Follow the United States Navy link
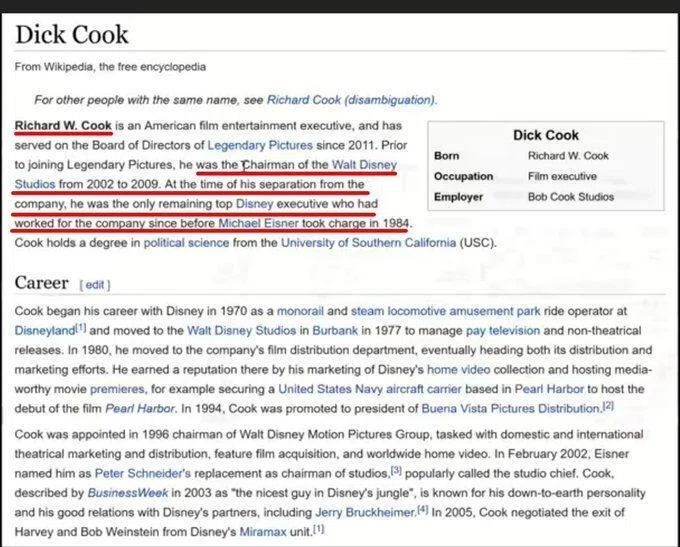 [x=330, y=389]
